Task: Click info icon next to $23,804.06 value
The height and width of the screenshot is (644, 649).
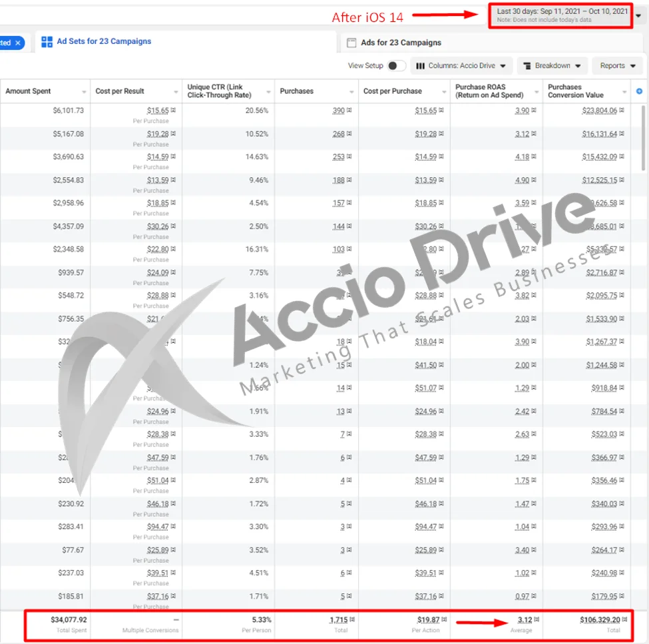Action: click(x=622, y=111)
